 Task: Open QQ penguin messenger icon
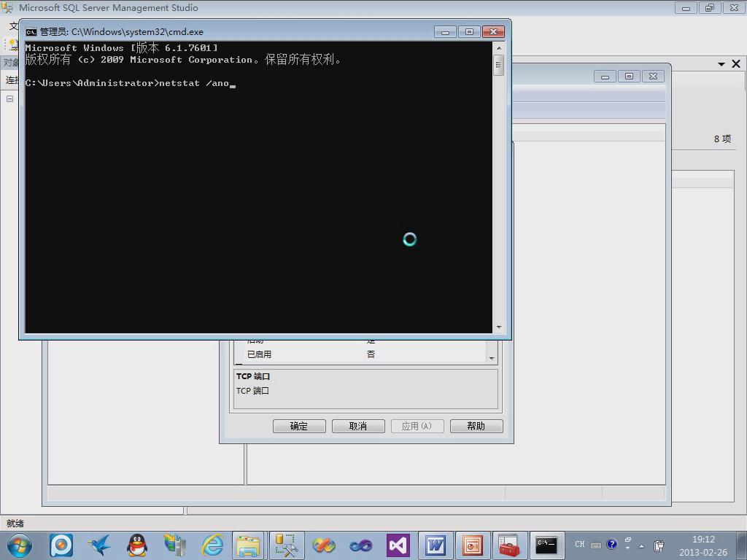coord(137,545)
